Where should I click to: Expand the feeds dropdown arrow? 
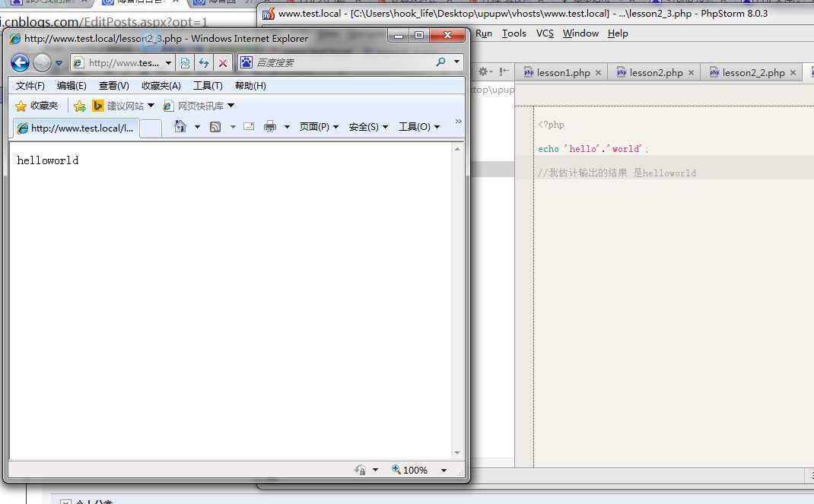click(x=233, y=126)
